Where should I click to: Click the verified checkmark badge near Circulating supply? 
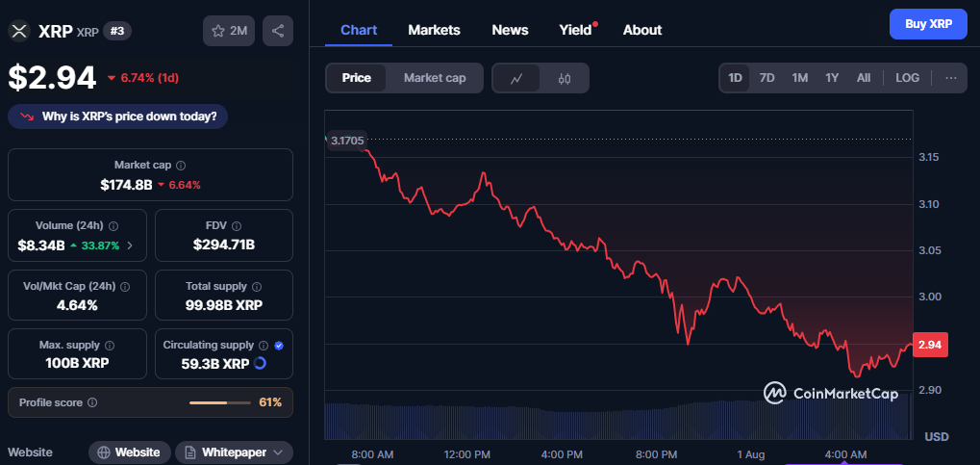coord(279,346)
